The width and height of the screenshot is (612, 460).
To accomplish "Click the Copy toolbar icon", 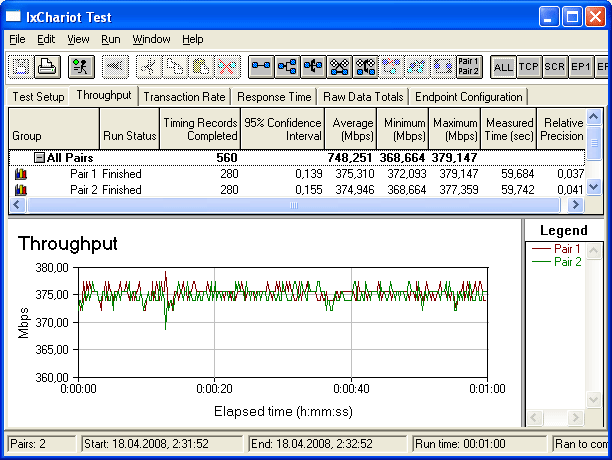I will [x=175, y=67].
